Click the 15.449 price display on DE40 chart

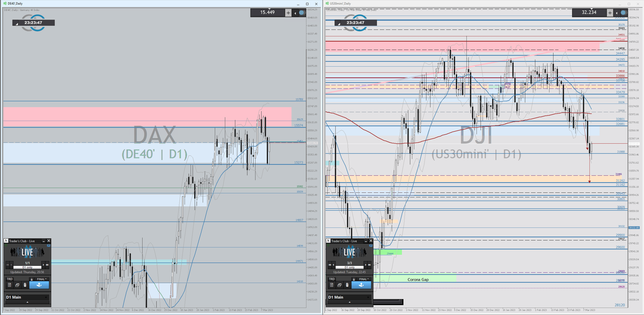coord(268,12)
